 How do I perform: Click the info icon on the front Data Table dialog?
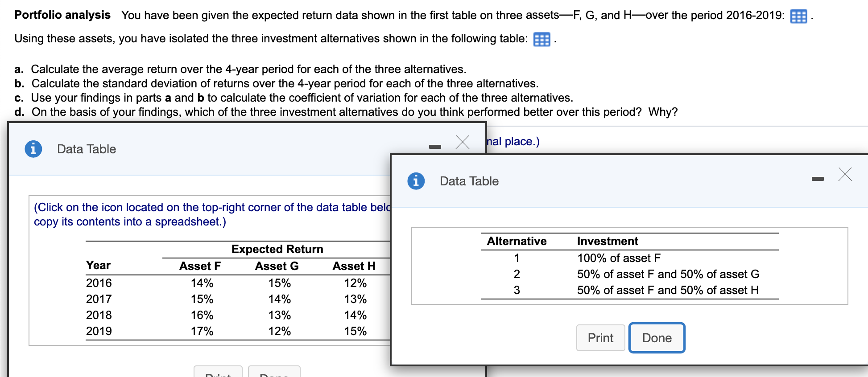[416, 181]
